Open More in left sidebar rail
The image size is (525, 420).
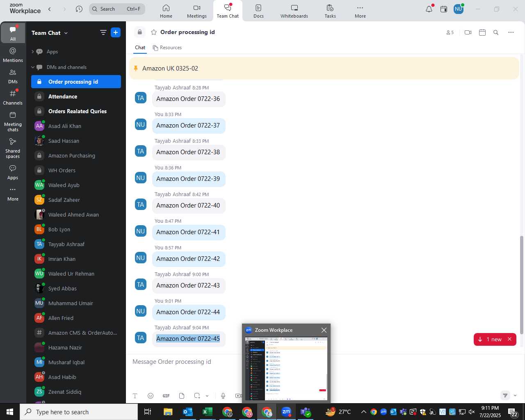13,194
